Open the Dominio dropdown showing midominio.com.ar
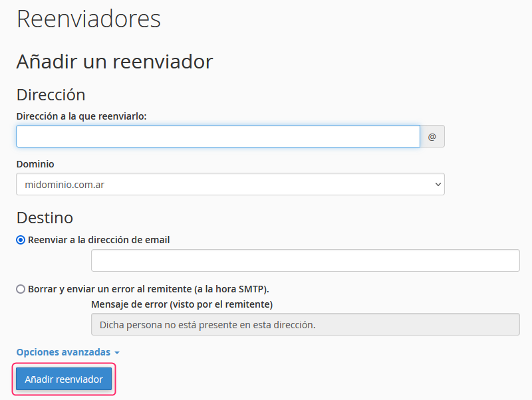Viewport: 532px width, 400px height. (x=229, y=185)
